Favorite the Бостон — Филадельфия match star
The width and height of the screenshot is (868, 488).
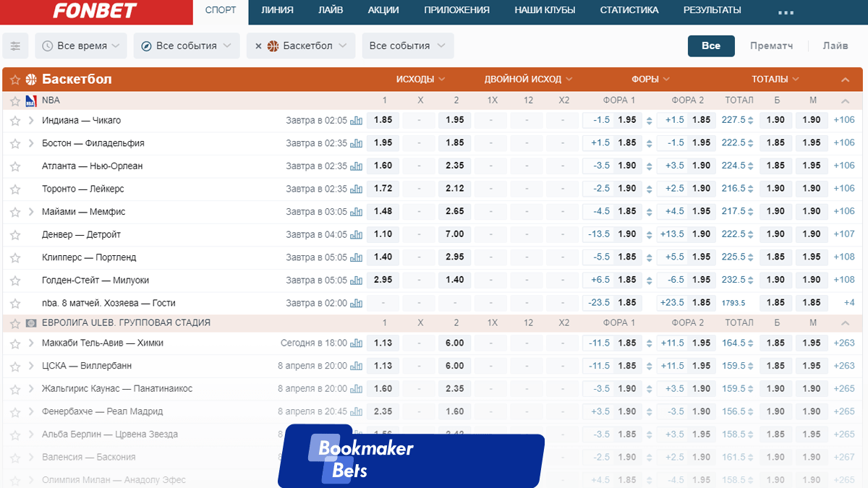coord(15,143)
